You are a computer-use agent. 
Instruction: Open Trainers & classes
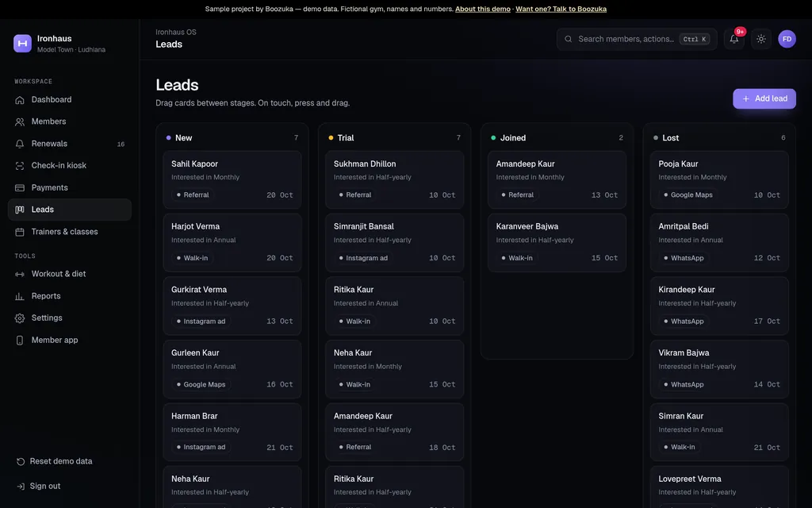click(x=70, y=232)
